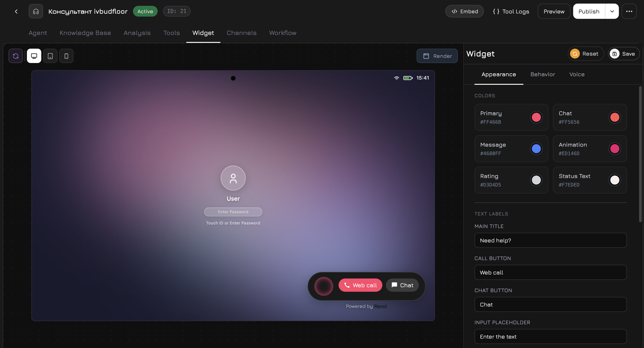
Task: Switch to tablet preview icon
Action: (x=50, y=56)
